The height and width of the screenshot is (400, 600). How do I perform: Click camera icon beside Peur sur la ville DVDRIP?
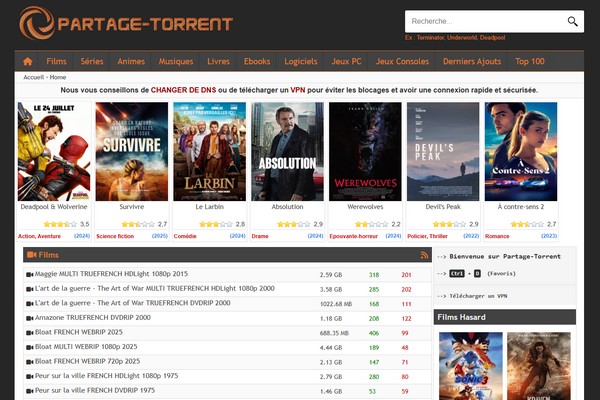point(29,391)
